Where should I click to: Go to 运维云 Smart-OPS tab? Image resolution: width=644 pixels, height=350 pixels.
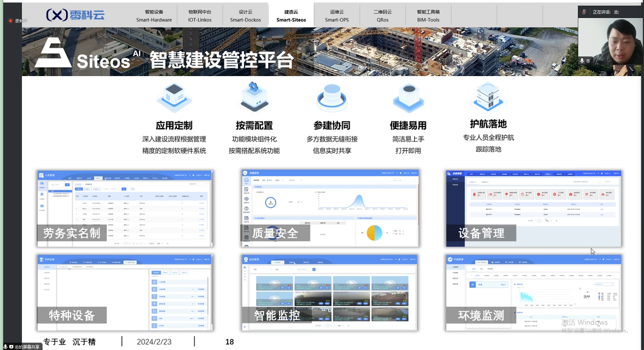pyautogui.click(x=337, y=16)
